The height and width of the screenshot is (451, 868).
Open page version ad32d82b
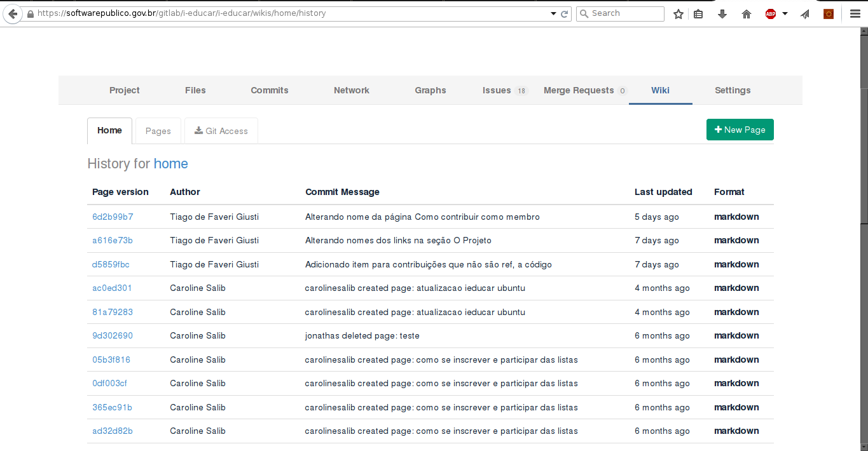pos(113,431)
